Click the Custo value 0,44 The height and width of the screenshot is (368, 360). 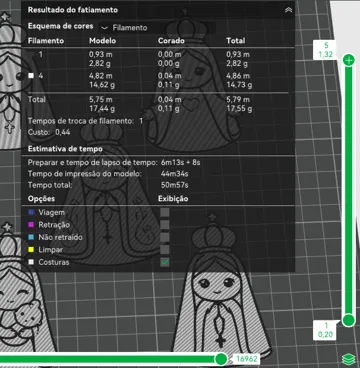pos(63,132)
